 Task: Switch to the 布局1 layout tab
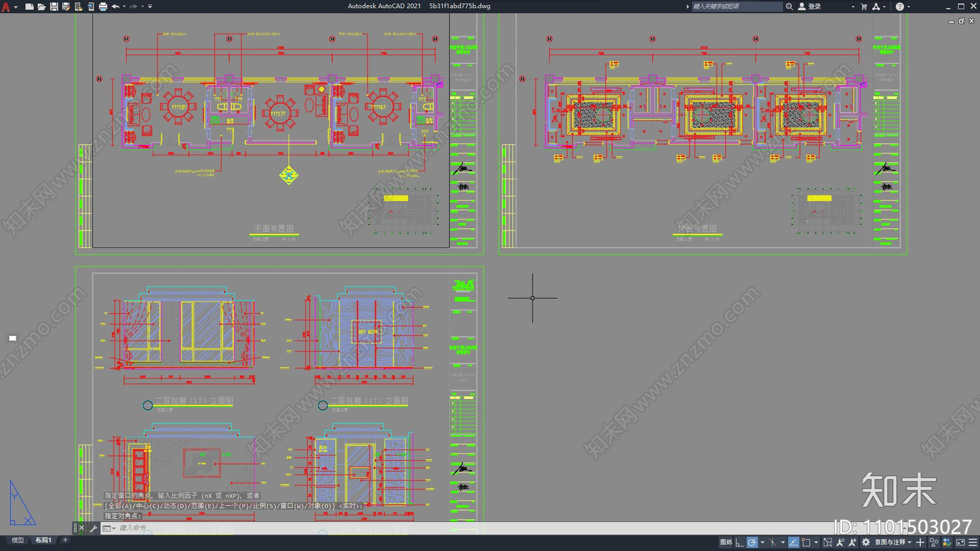pos(43,540)
